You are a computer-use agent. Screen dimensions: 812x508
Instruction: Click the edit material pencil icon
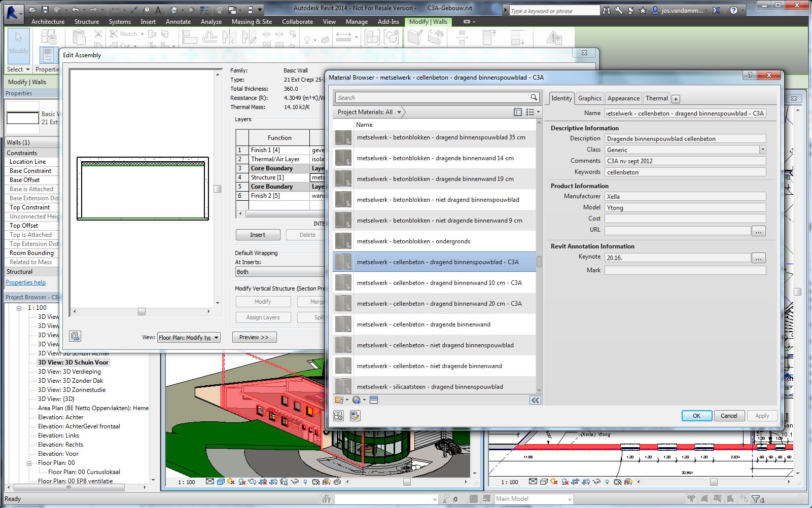pos(355,416)
